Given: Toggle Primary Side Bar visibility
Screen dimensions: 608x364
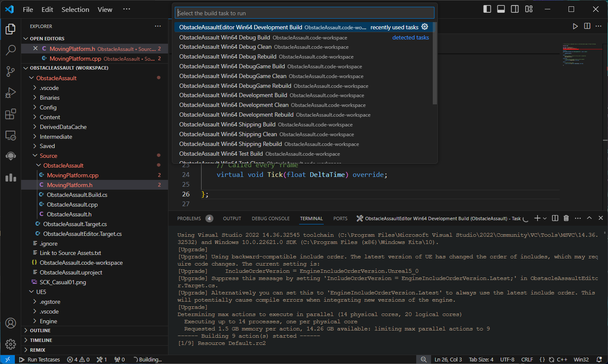Looking at the screenshot, I should pos(487,9).
